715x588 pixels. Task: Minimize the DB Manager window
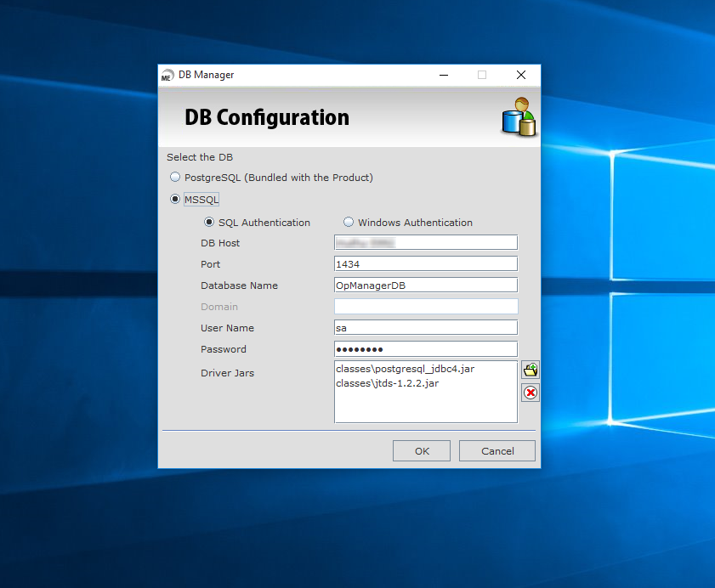[444, 76]
